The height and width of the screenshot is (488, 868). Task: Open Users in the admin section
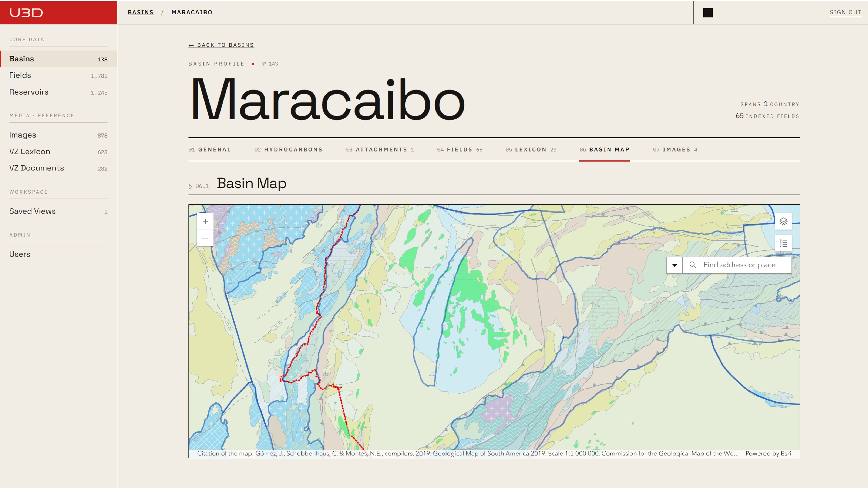pyautogui.click(x=58, y=254)
